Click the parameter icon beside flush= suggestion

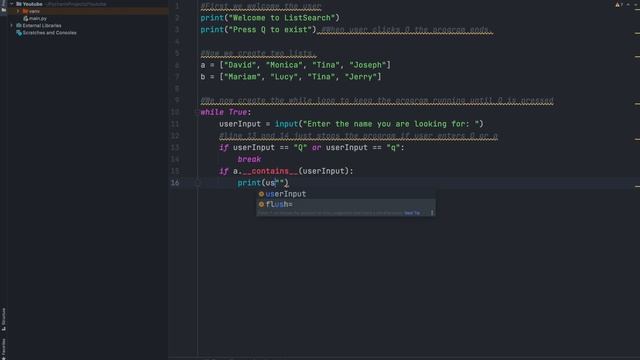(261, 204)
